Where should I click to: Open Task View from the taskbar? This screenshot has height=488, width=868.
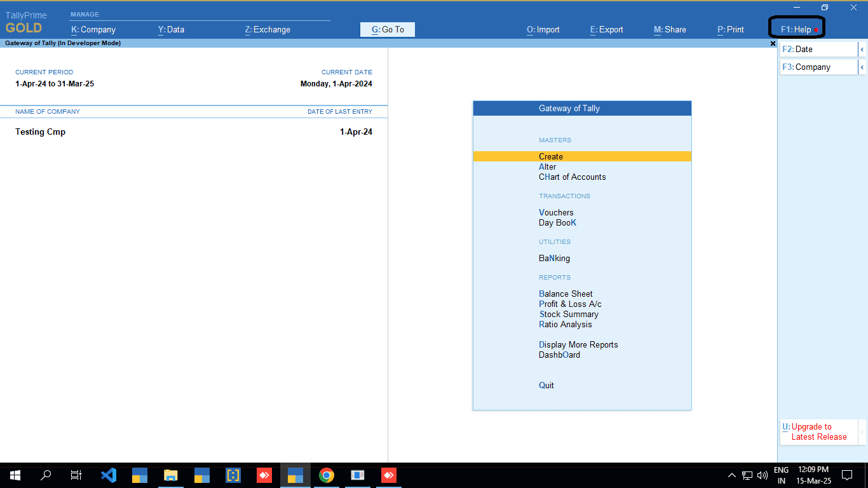[76, 475]
